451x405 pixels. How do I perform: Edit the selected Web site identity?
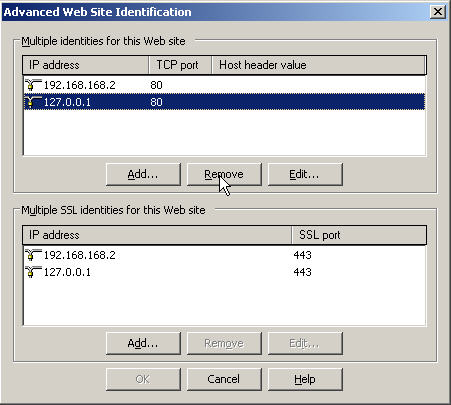click(305, 174)
